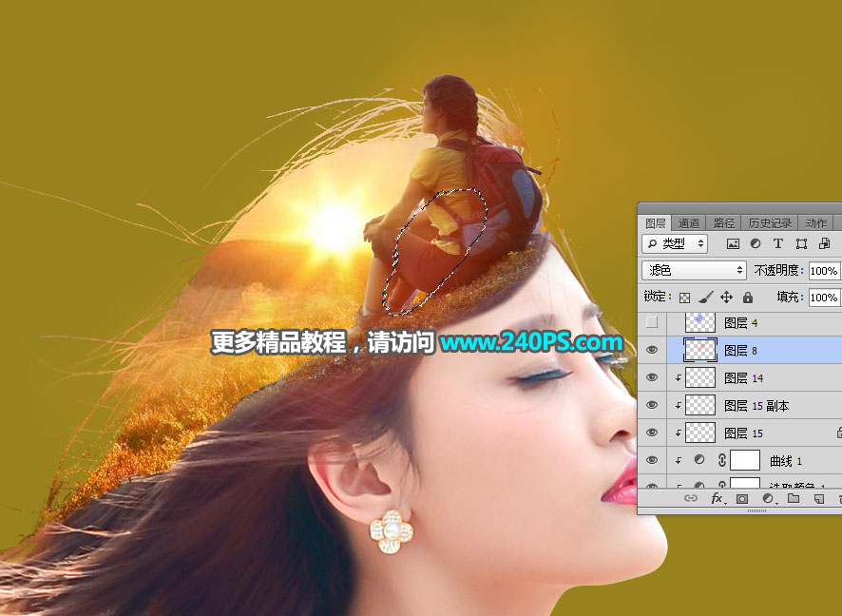
Task: Hide the 图层 15 layer
Action: click(651, 433)
